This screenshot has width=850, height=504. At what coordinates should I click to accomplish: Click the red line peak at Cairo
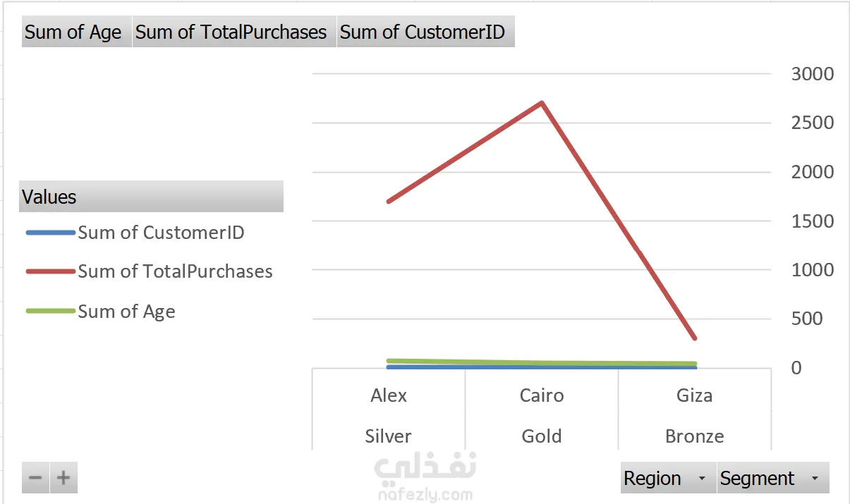[x=542, y=103]
